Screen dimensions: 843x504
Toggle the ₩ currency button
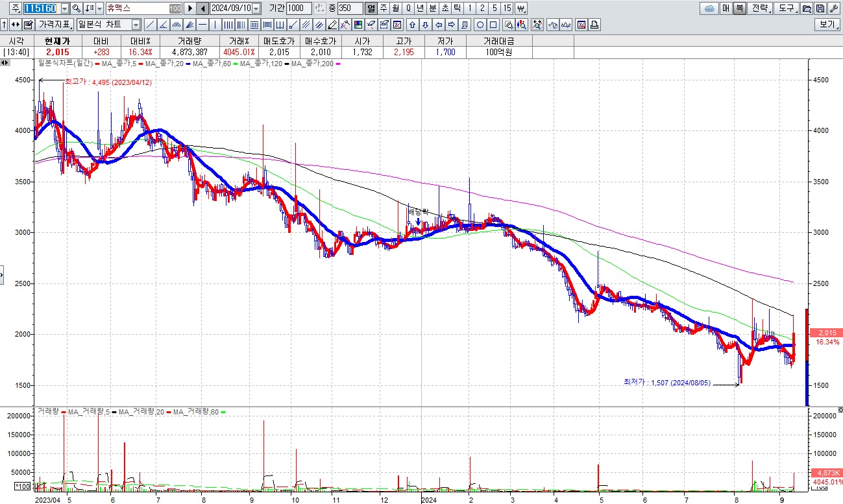tap(521, 8)
